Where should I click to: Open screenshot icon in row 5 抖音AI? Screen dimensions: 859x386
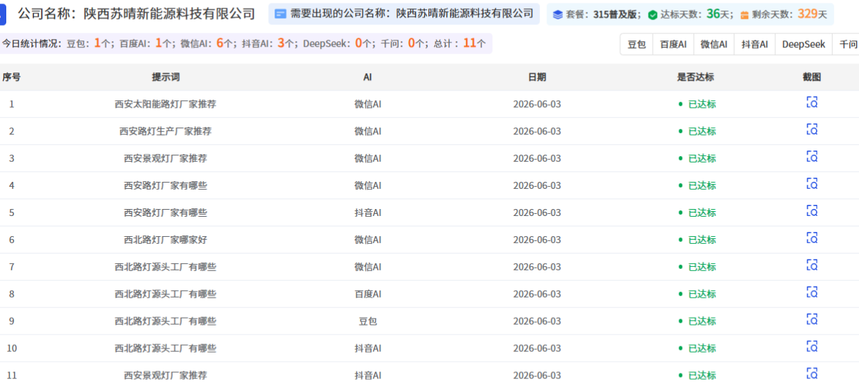click(x=812, y=211)
